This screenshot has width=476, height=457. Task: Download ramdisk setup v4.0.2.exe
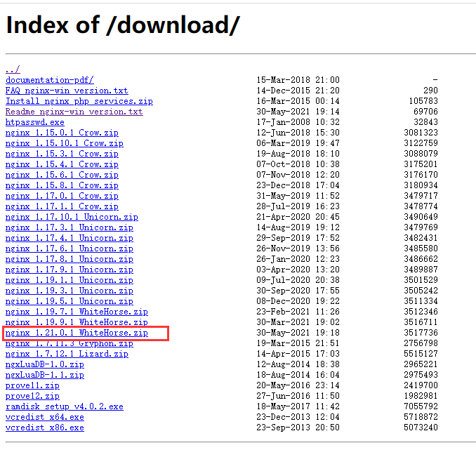tap(65, 406)
